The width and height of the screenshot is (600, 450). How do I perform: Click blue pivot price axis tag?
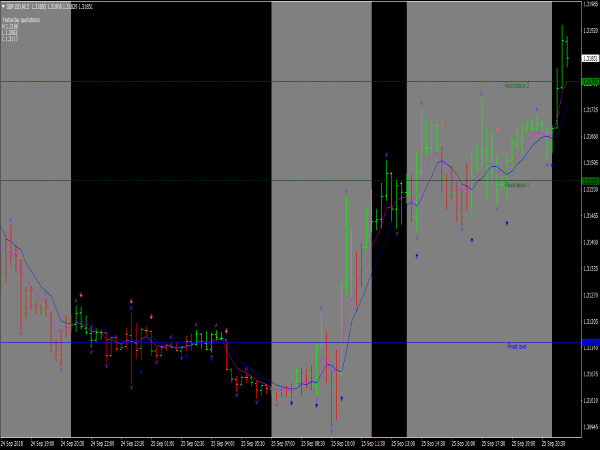tap(590, 343)
